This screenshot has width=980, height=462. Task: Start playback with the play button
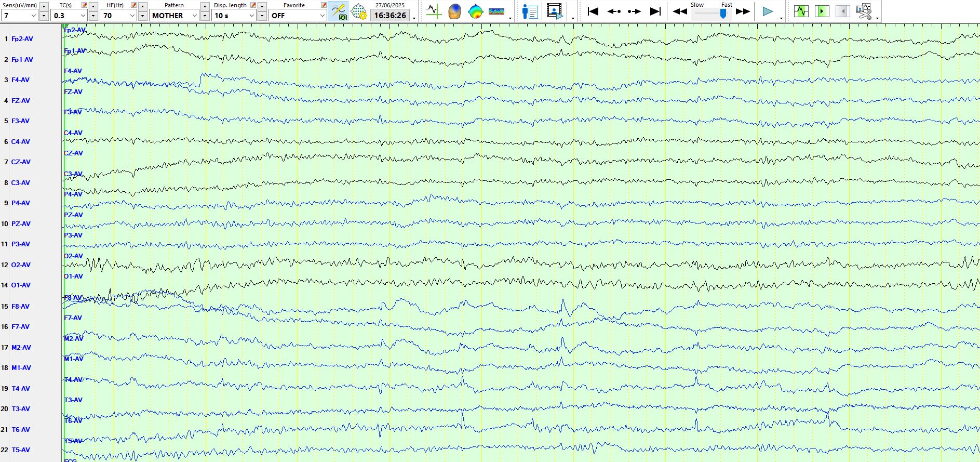click(768, 11)
